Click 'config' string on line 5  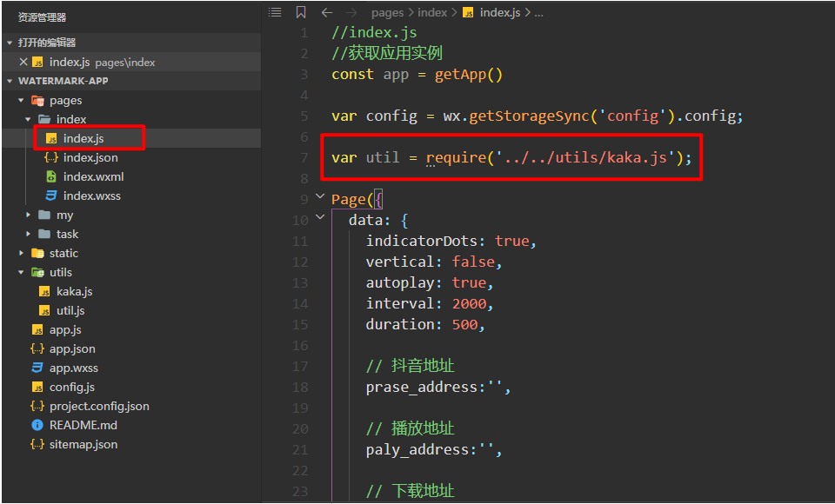(632, 116)
